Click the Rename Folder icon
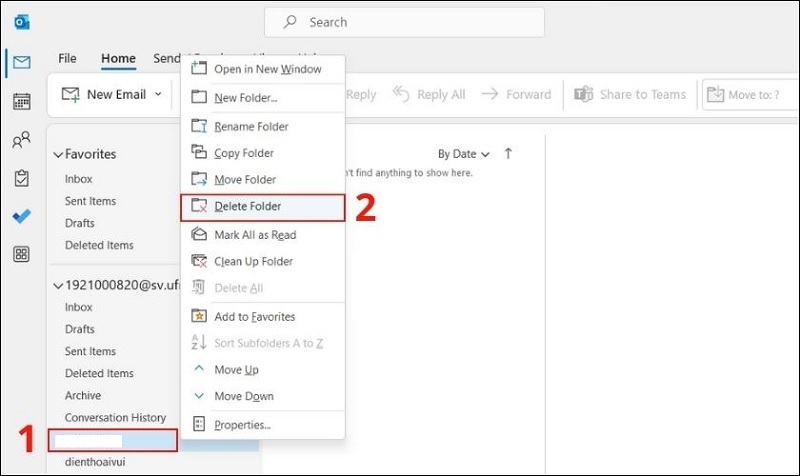 coord(198,126)
